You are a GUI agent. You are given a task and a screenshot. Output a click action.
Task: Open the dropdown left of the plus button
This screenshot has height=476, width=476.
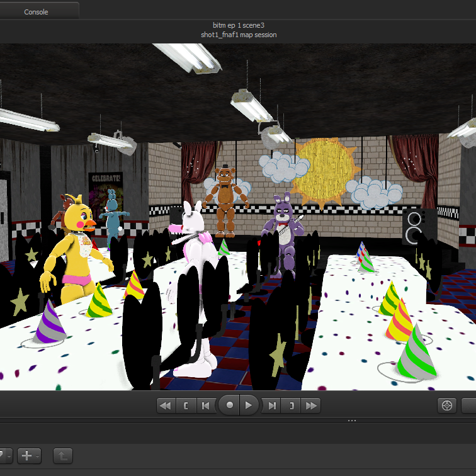[x=4, y=455]
